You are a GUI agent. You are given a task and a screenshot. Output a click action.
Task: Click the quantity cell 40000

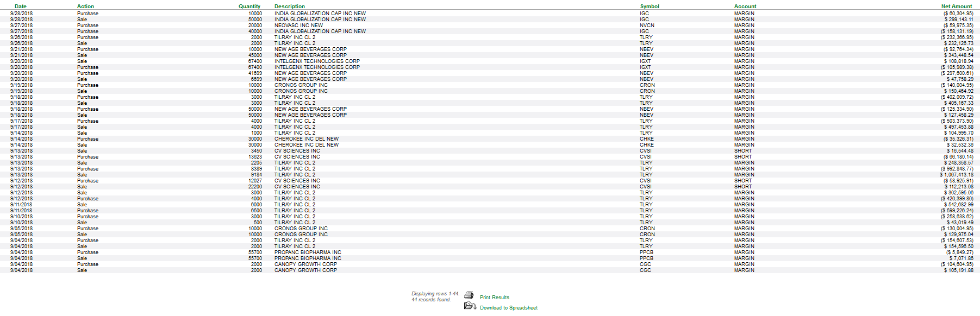click(x=255, y=31)
